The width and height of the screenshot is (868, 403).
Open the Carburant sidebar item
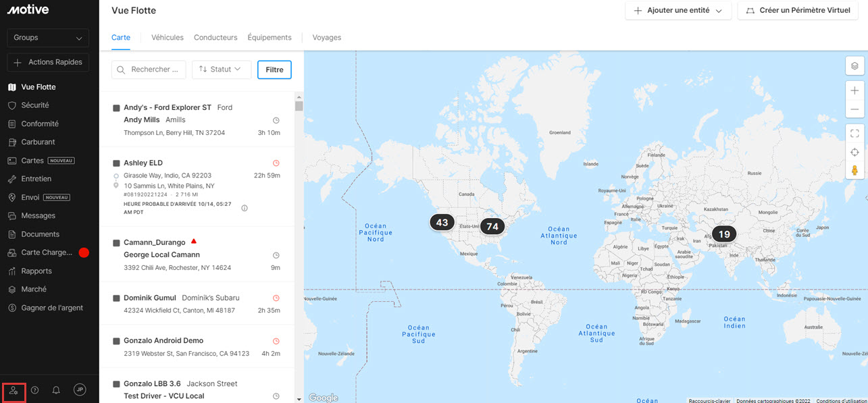(x=31, y=142)
